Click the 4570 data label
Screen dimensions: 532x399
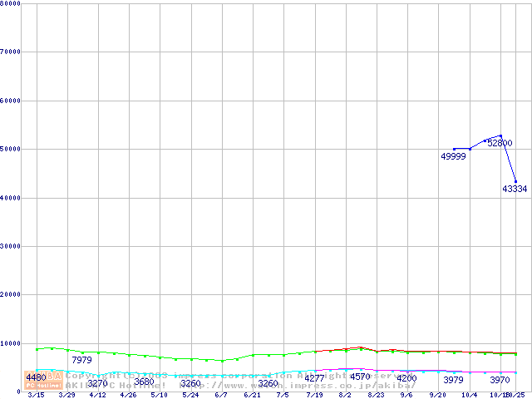(x=360, y=377)
